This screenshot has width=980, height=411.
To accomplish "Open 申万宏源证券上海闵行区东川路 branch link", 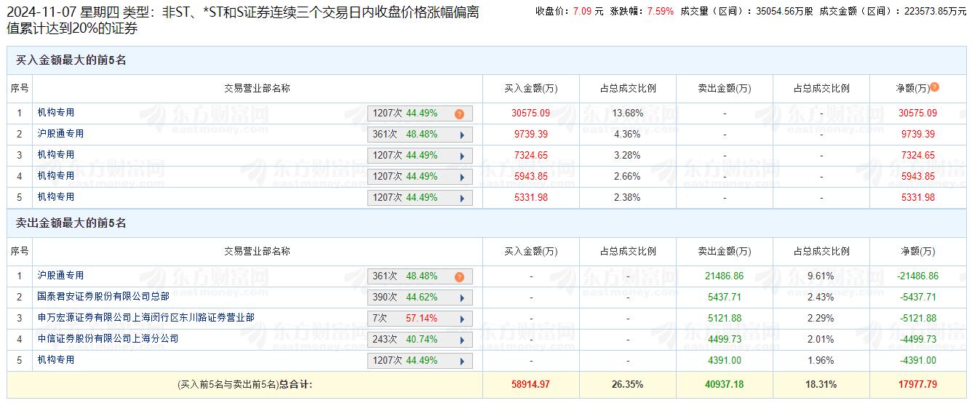I will 146,318.
